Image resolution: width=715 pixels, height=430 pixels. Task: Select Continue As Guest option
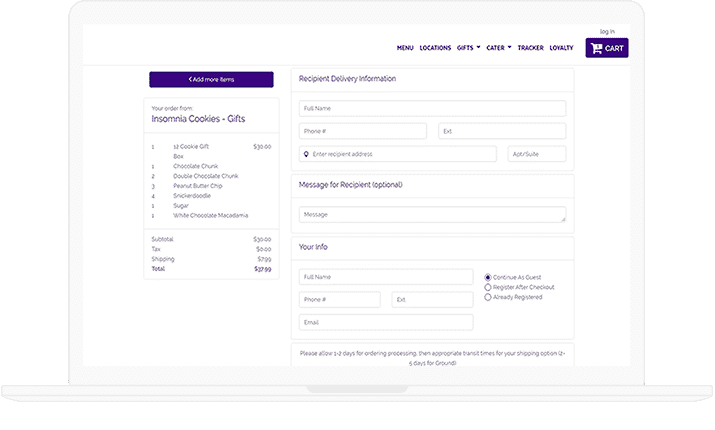[488, 277]
